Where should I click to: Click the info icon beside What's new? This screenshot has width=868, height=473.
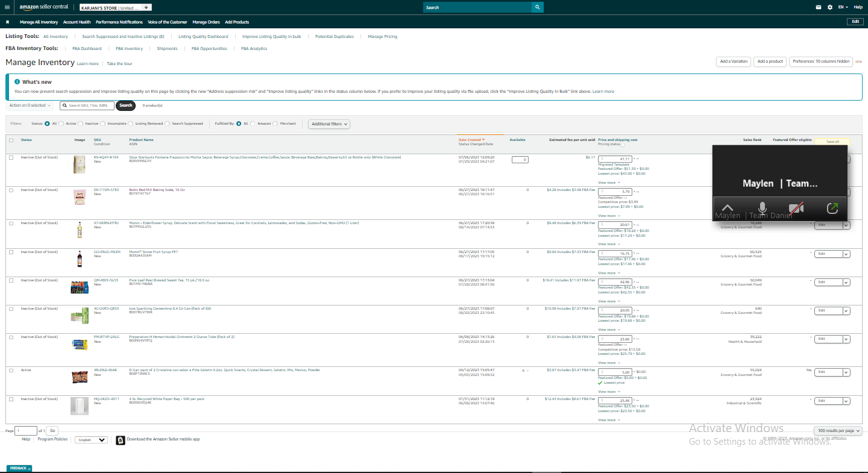point(17,81)
